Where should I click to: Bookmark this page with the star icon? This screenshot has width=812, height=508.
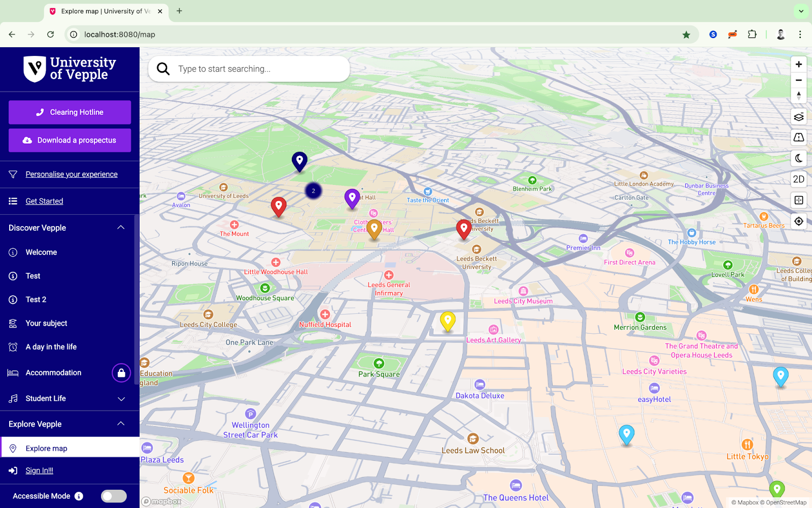click(686, 35)
